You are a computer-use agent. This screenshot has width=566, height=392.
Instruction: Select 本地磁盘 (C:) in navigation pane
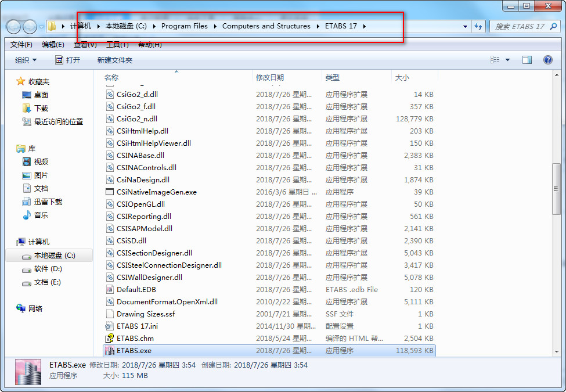[x=49, y=256]
